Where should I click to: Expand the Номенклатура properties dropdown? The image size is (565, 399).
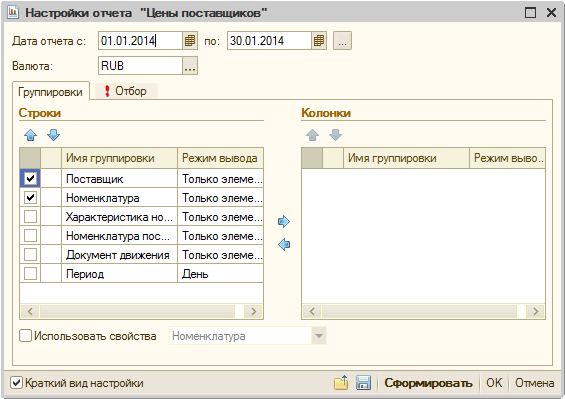point(319,336)
